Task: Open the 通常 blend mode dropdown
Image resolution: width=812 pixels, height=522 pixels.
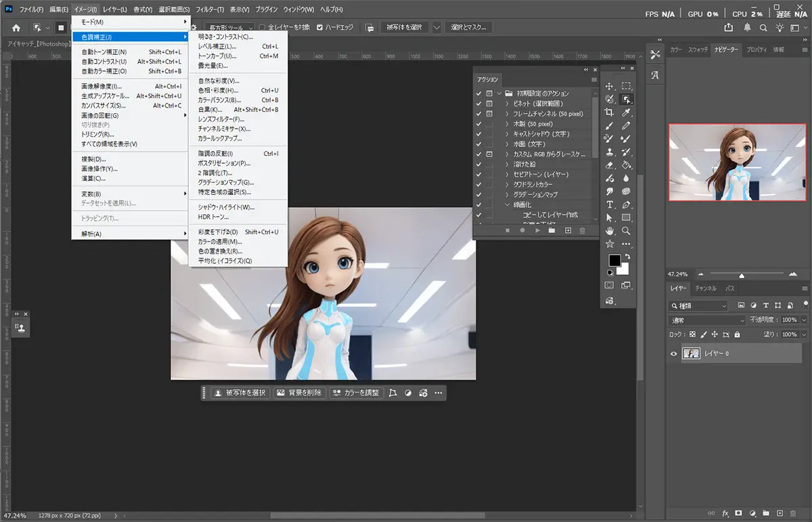Action: pyautogui.click(x=707, y=320)
